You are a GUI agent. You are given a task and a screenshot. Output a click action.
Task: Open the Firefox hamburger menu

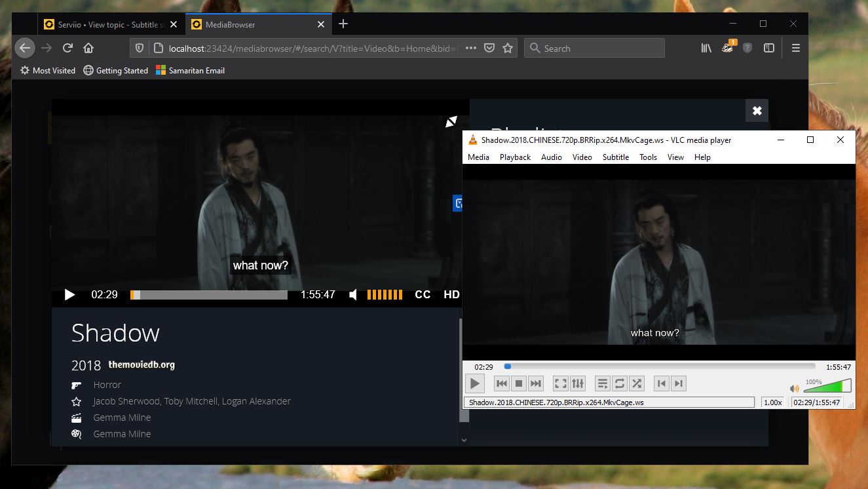(x=796, y=48)
